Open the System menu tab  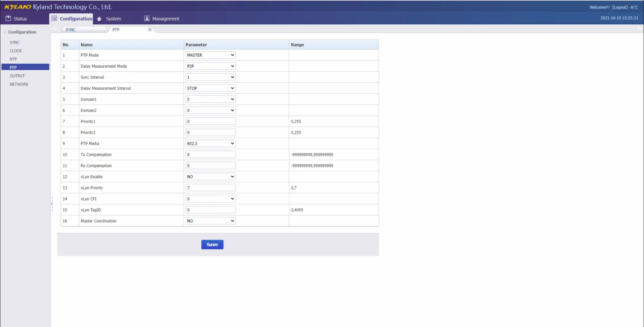tap(109, 19)
